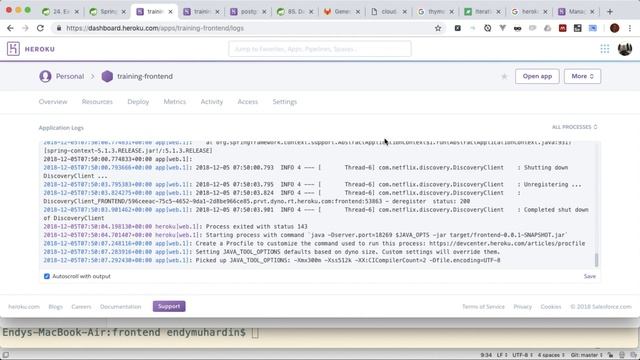Click the browser address bar URL
The height and width of the screenshot is (360, 640).
pos(155,28)
